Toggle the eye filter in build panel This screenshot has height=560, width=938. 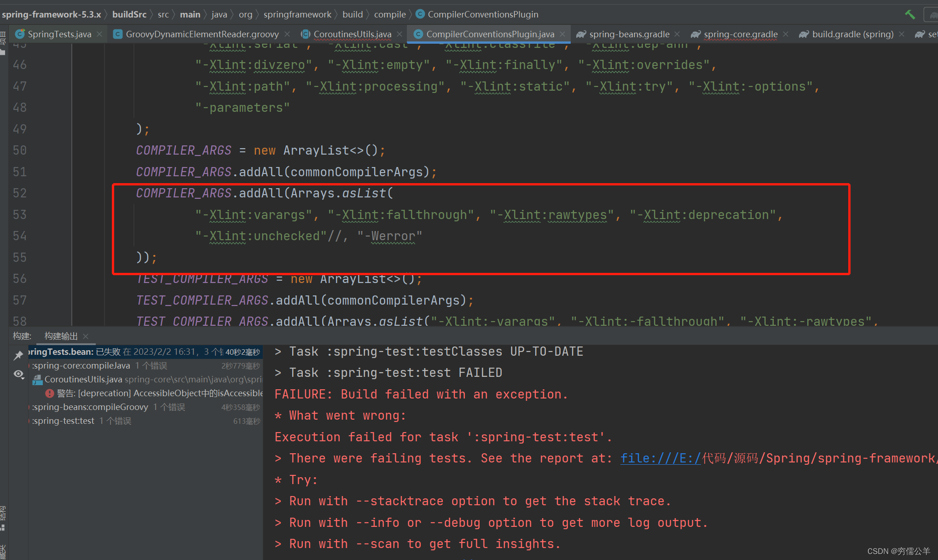tap(18, 374)
